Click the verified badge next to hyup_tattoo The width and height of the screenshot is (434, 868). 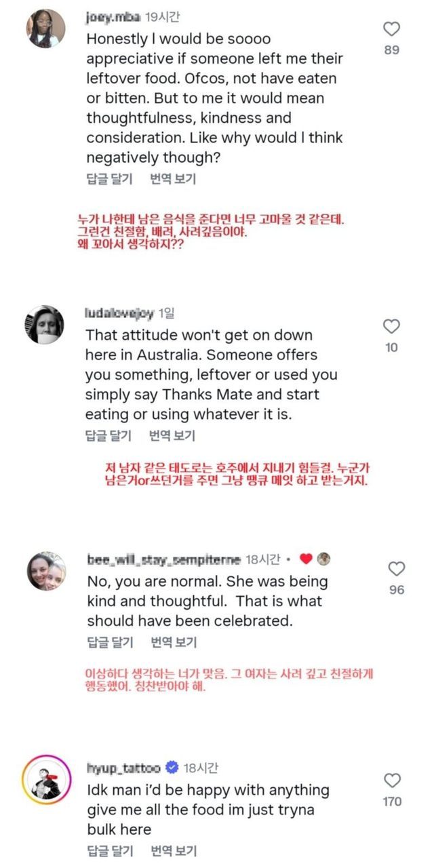(172, 768)
